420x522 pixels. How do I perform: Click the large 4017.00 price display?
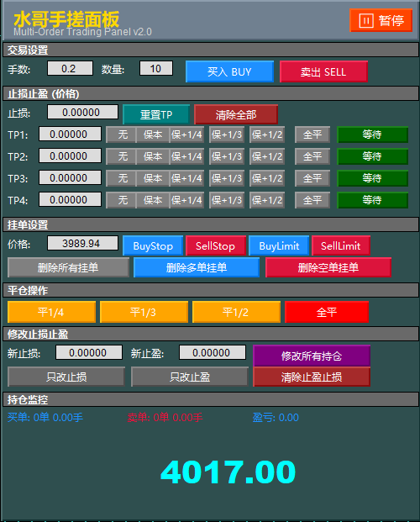[x=228, y=472]
